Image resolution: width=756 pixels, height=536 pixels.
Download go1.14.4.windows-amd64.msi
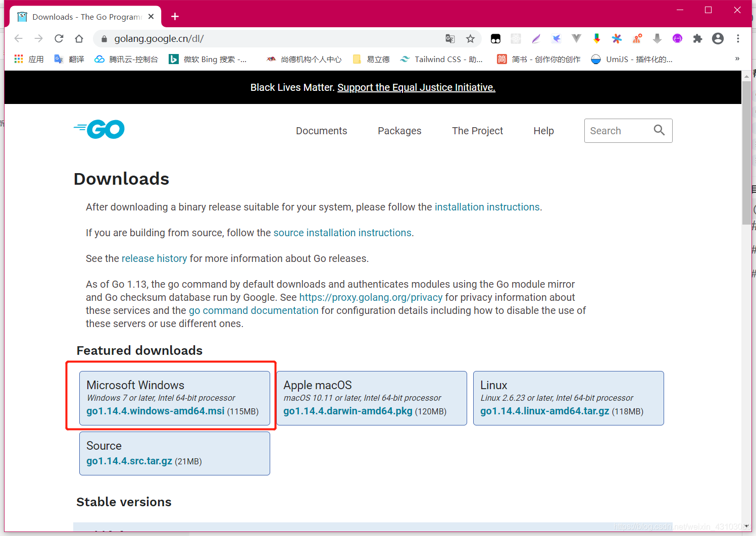point(155,411)
